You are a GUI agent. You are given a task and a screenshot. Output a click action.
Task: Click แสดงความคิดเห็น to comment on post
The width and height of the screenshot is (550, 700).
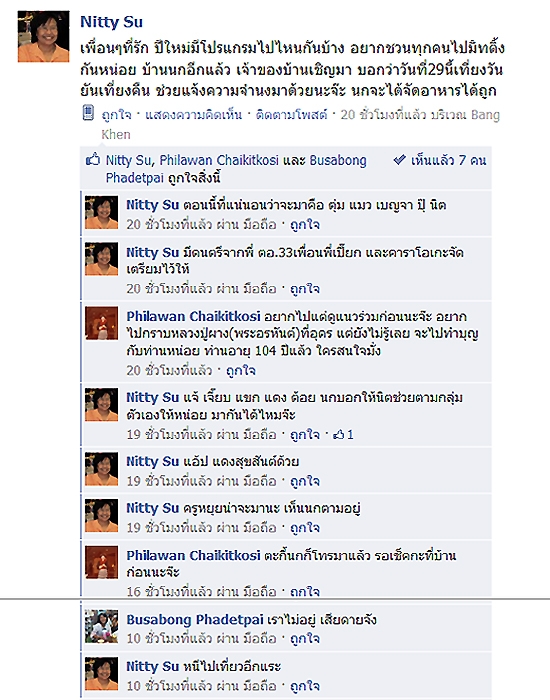tap(194, 115)
